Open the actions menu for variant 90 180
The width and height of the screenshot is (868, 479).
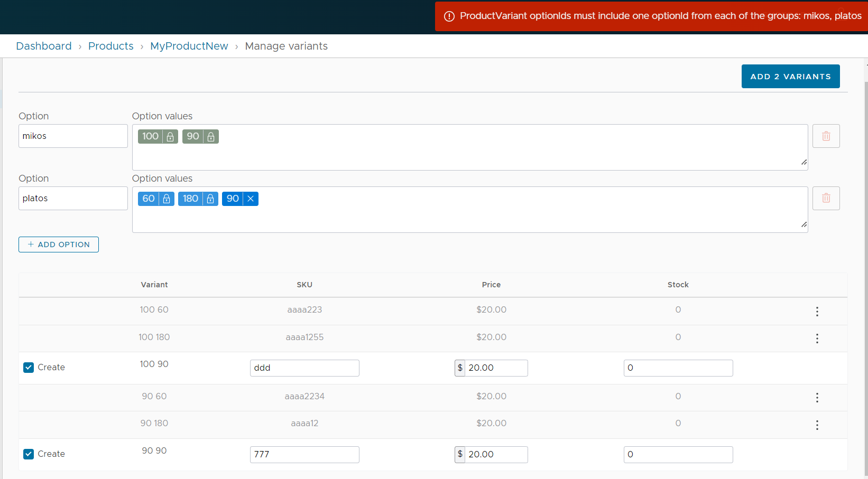[x=817, y=425]
